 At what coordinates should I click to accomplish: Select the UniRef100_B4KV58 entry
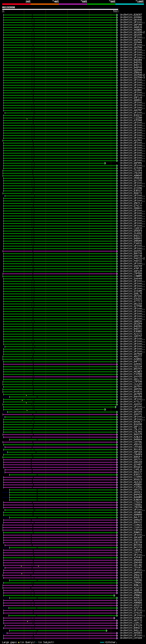131,397
